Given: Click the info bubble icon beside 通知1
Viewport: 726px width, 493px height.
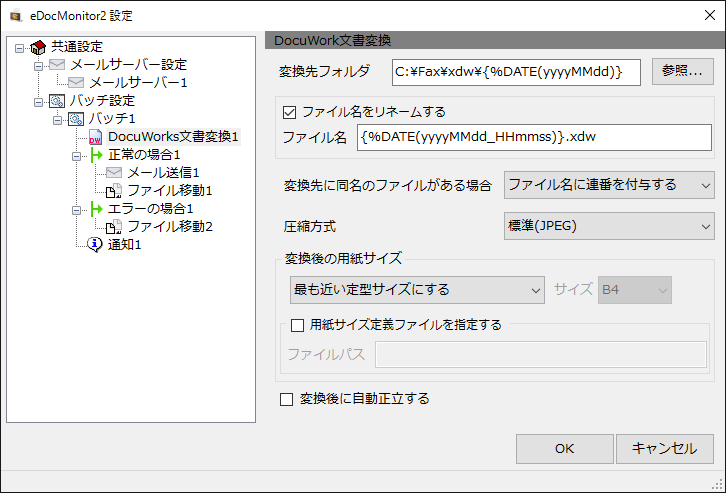Looking at the screenshot, I should coord(95,244).
